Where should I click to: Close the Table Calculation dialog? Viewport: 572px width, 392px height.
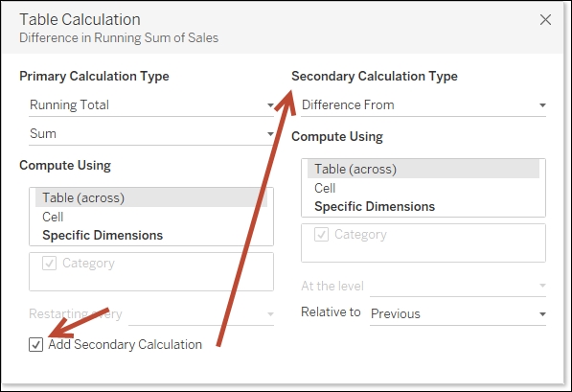pyautogui.click(x=545, y=20)
